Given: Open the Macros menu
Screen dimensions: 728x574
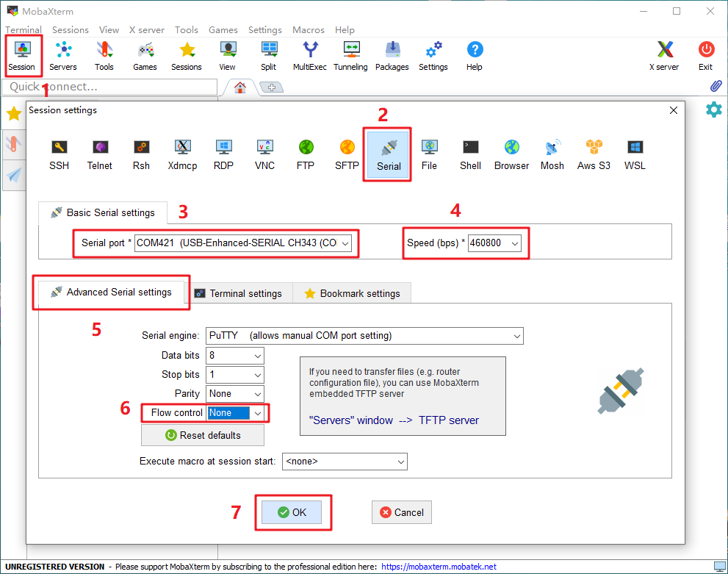Looking at the screenshot, I should 308,30.
